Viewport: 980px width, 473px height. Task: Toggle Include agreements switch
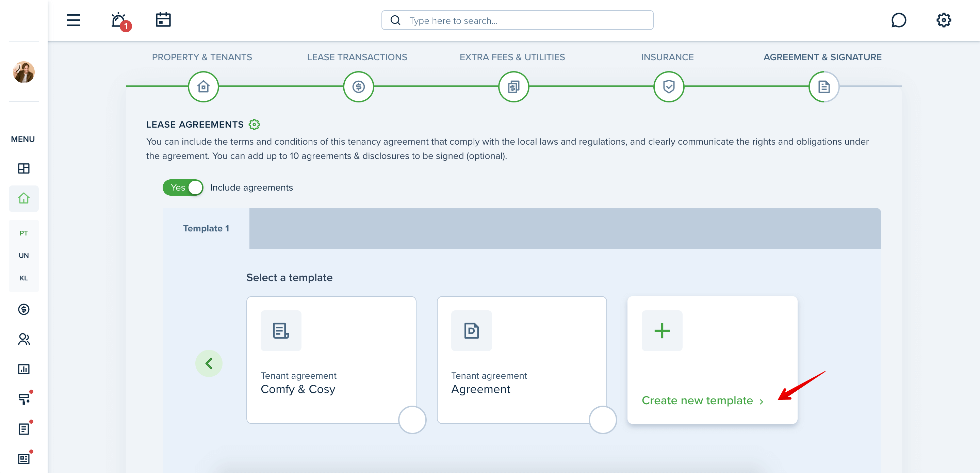[x=183, y=187]
